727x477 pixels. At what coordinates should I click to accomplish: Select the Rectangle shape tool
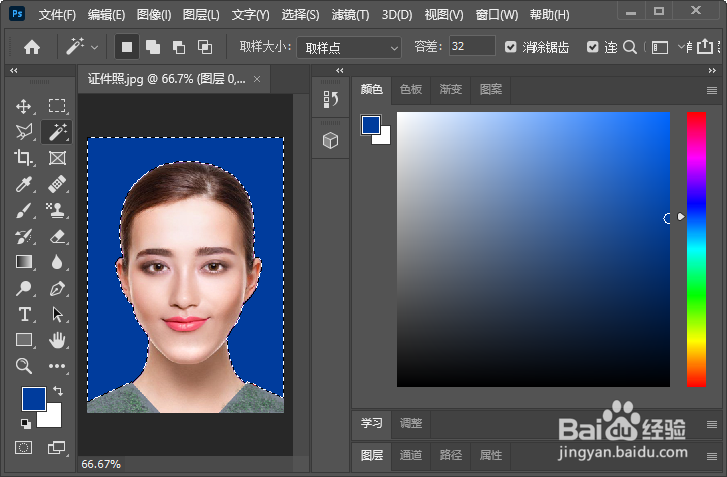click(24, 340)
